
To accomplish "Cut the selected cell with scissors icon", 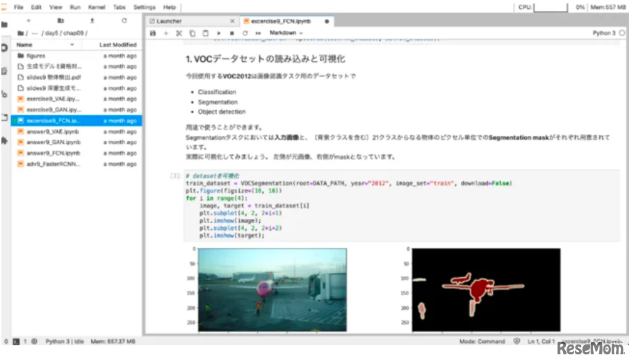I will tap(179, 33).
